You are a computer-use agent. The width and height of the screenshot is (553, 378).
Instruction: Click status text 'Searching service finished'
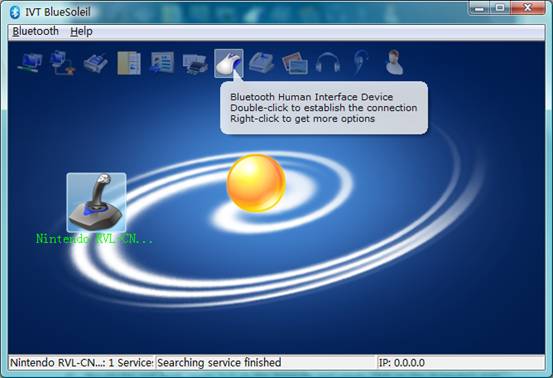click(219, 362)
